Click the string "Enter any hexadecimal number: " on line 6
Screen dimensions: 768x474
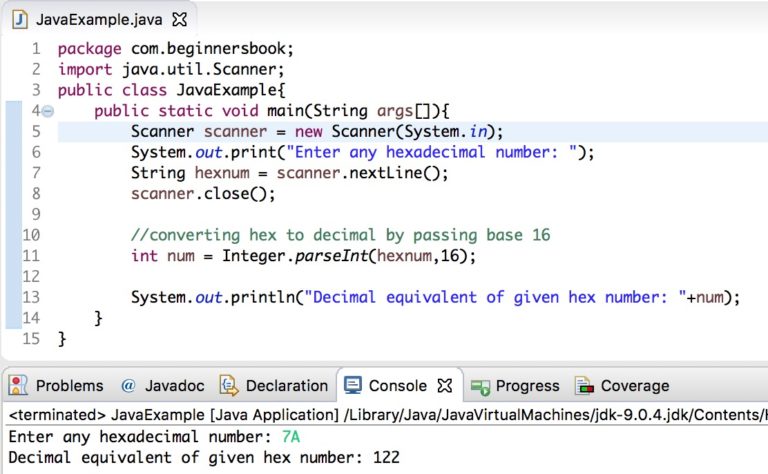432,152
